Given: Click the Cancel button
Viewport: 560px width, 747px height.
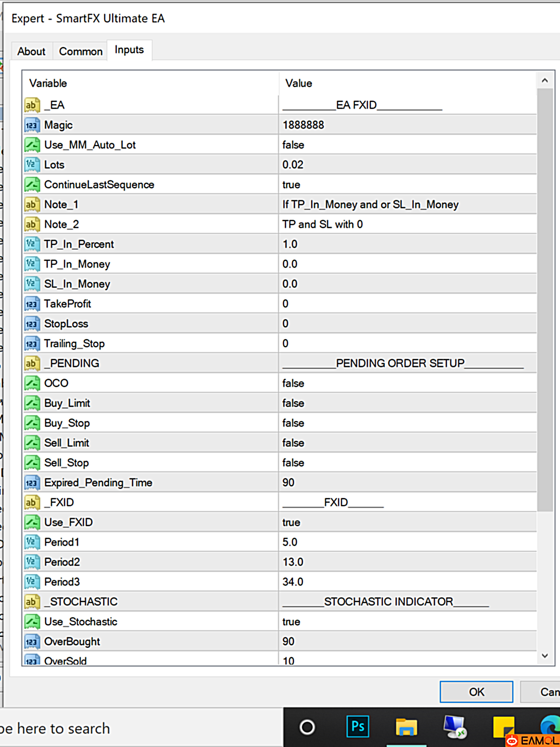Looking at the screenshot, I should [x=540, y=692].
